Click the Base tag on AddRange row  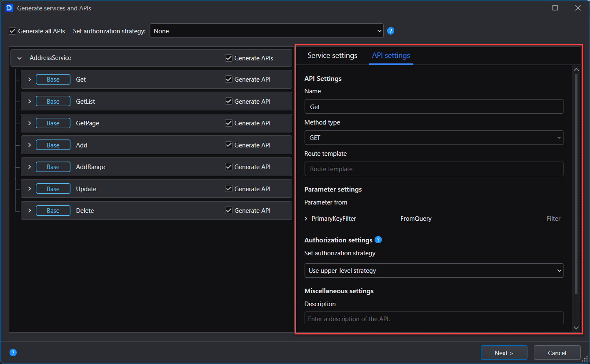click(53, 167)
